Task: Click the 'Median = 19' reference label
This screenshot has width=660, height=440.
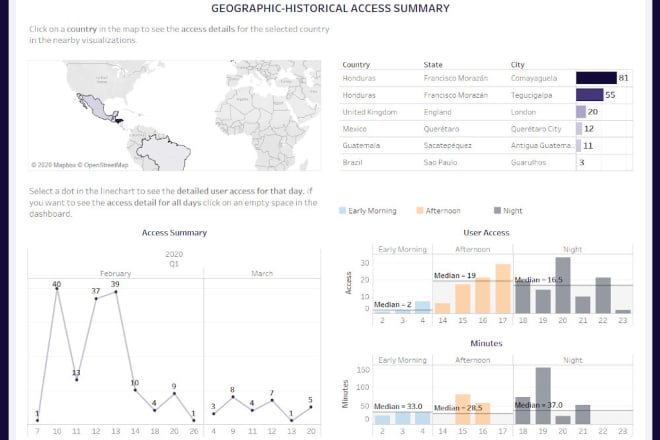Action: (455, 275)
